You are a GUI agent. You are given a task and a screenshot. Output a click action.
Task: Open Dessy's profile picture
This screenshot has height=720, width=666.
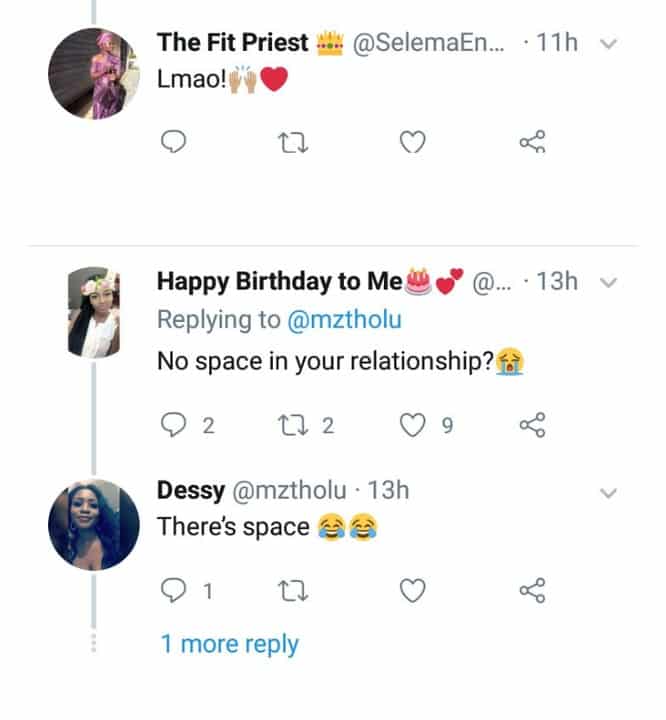92,524
